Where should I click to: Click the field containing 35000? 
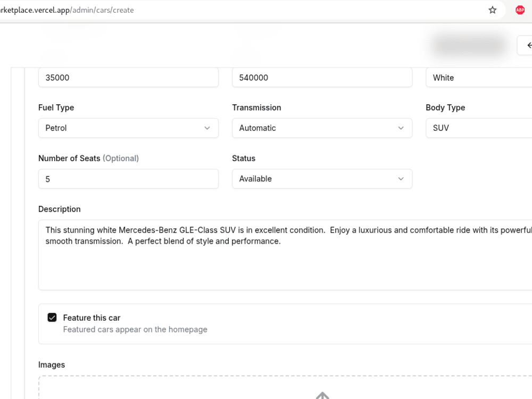tap(128, 77)
